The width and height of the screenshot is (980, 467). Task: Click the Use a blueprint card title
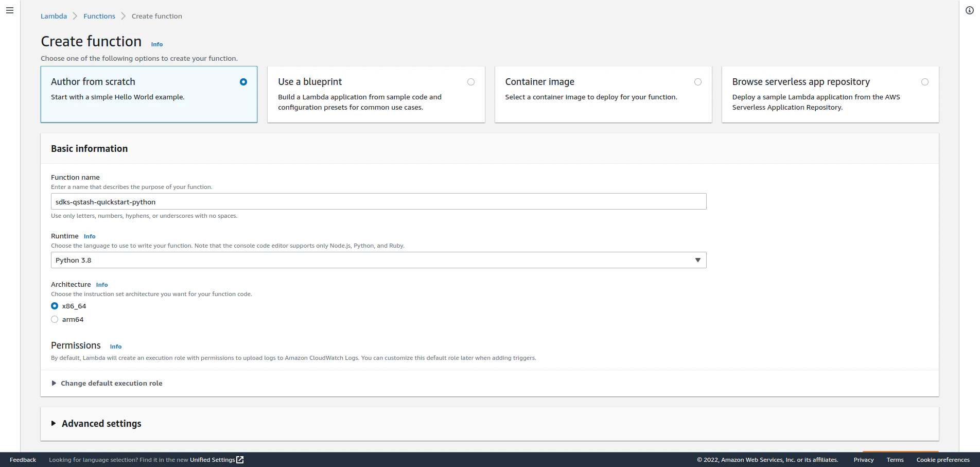[310, 81]
